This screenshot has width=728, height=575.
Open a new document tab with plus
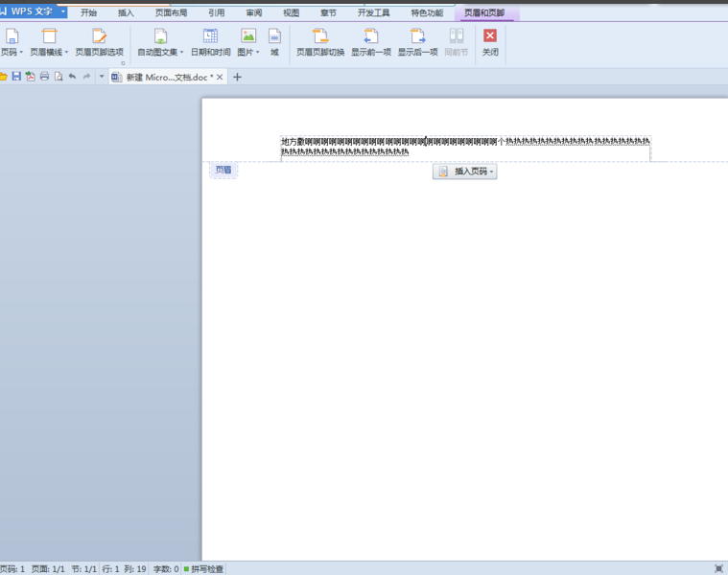click(x=237, y=77)
